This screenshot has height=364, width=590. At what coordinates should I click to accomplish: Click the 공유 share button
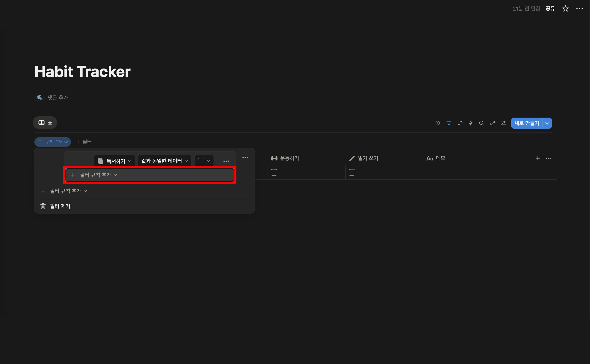click(x=550, y=9)
